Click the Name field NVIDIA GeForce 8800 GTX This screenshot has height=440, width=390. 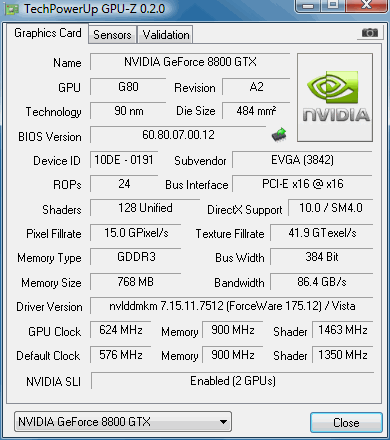[x=190, y=62]
